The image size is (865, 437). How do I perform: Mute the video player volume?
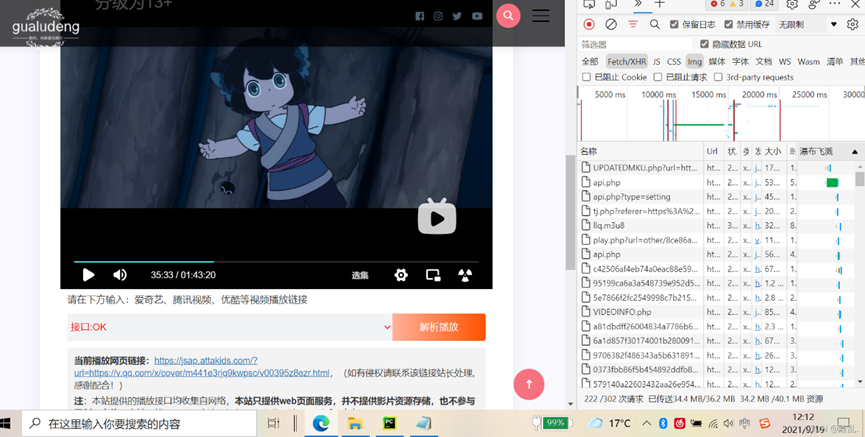pos(120,274)
